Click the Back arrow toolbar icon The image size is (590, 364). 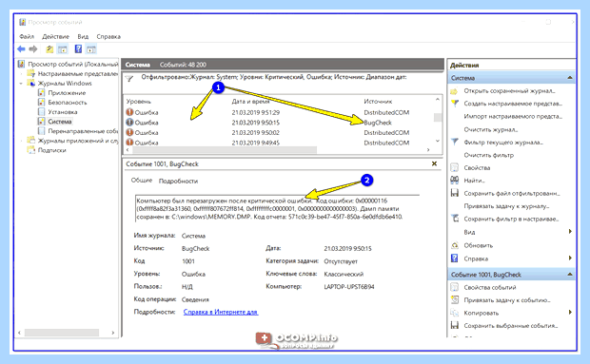click(21, 48)
